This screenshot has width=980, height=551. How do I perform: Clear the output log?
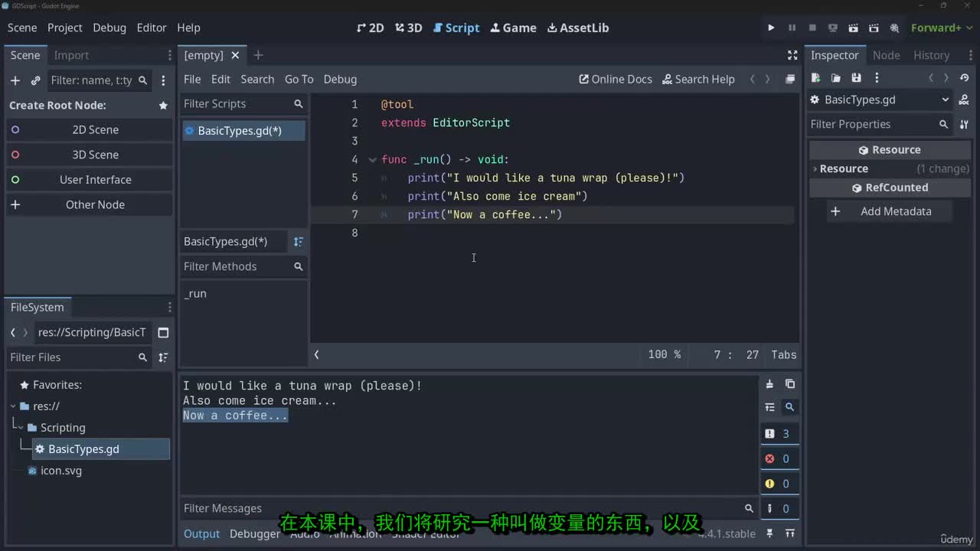(x=769, y=384)
